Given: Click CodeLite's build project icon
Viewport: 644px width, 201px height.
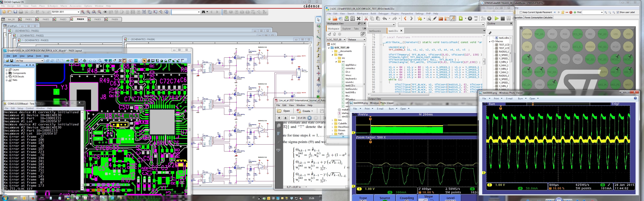Looking at the screenshot, I should pos(461,19).
